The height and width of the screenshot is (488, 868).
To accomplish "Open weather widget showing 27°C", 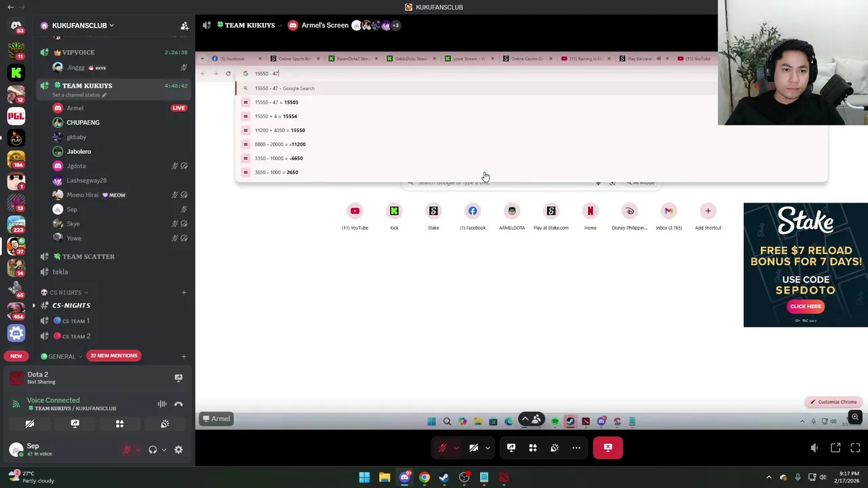I will pyautogui.click(x=31, y=477).
